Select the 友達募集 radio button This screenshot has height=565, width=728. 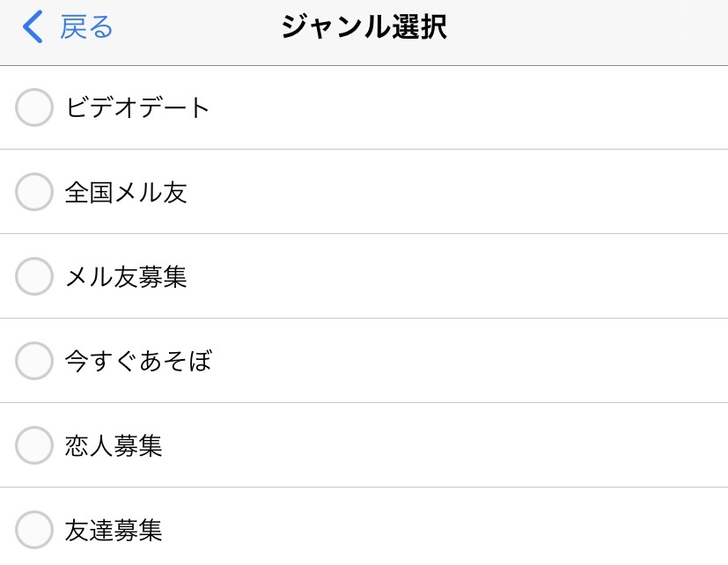click(33, 530)
